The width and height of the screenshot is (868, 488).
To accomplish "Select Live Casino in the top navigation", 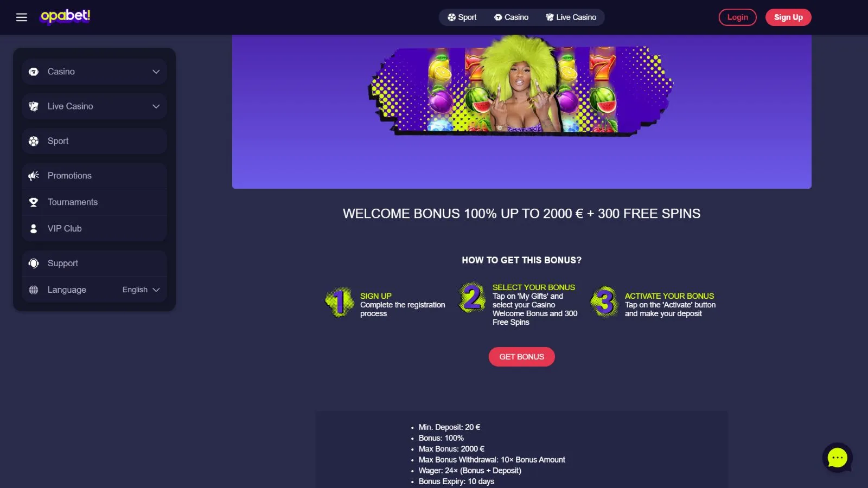I will [571, 17].
